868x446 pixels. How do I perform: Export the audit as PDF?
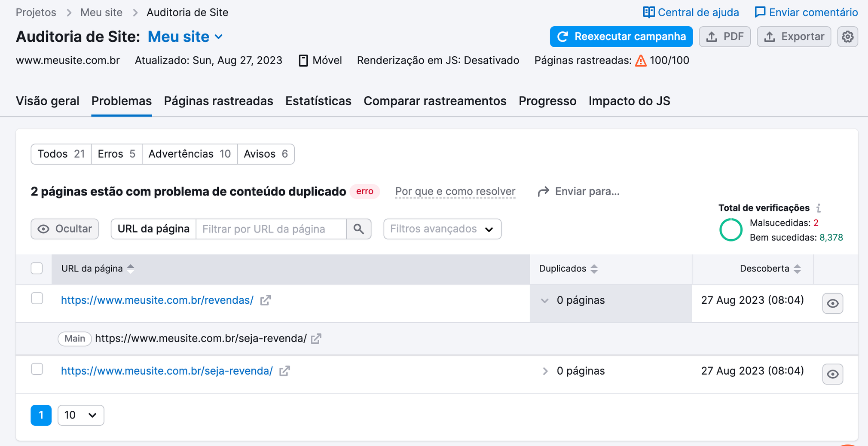coord(725,37)
